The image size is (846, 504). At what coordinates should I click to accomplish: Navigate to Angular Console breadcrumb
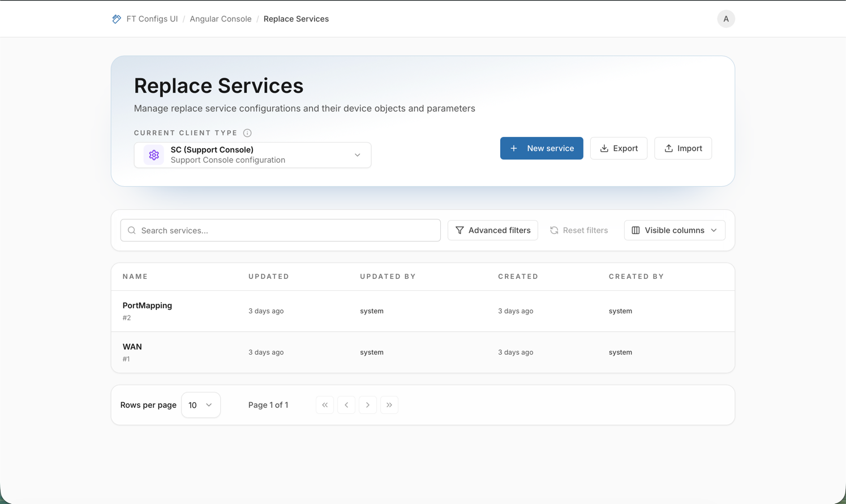[221, 19]
